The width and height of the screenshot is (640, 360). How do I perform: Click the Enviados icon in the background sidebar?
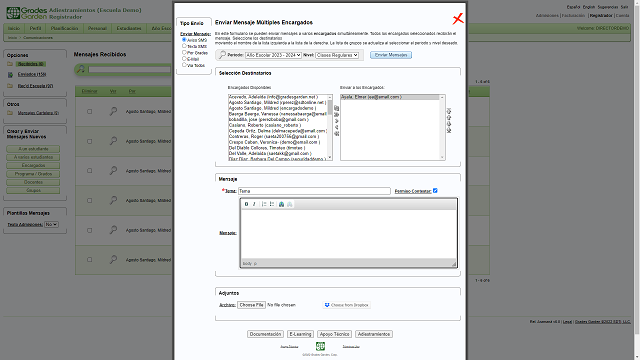pos(10,75)
